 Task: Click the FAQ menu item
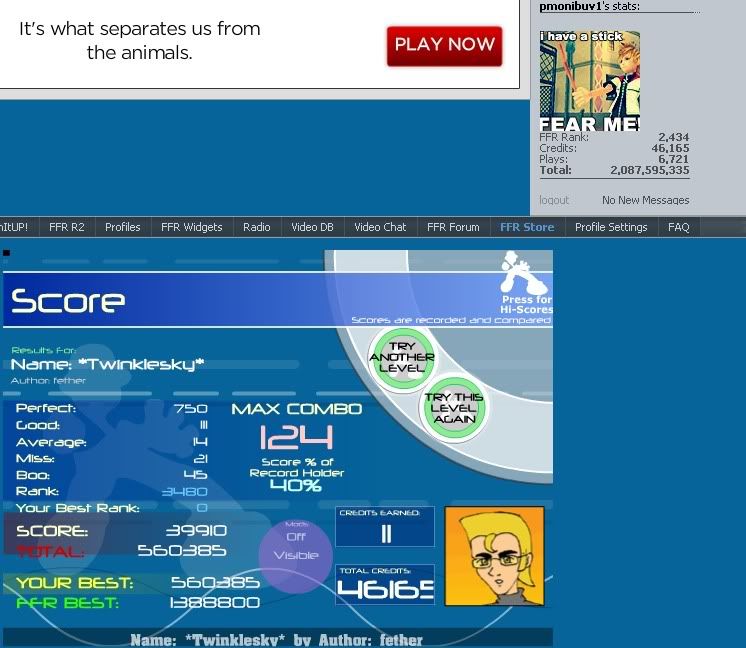pos(679,227)
